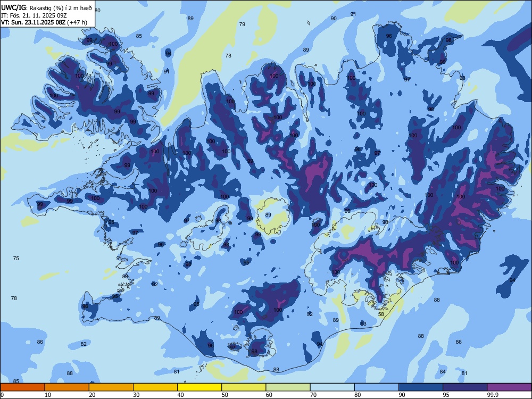532x399 pixels.
Task: Click the light blue 70–80 legend swatch
Action: click(x=332, y=387)
